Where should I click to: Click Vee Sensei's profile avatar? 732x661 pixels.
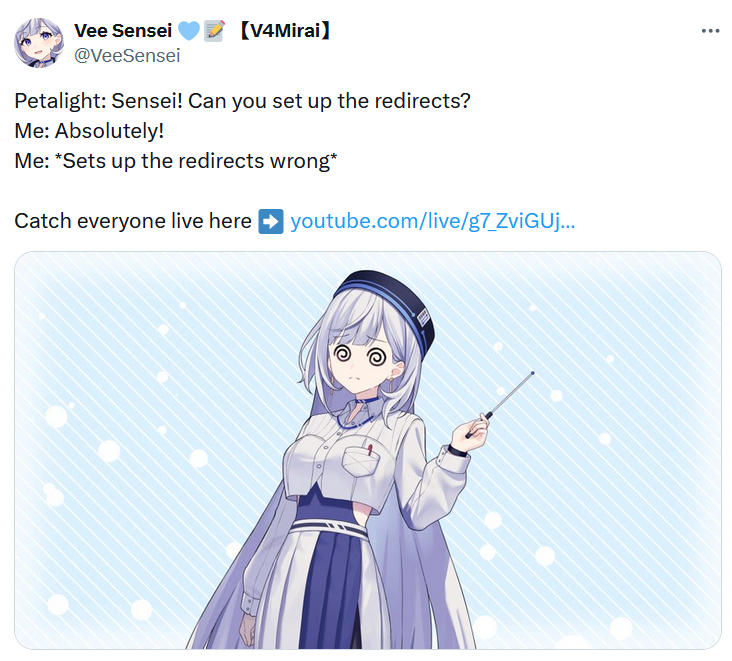click(39, 42)
